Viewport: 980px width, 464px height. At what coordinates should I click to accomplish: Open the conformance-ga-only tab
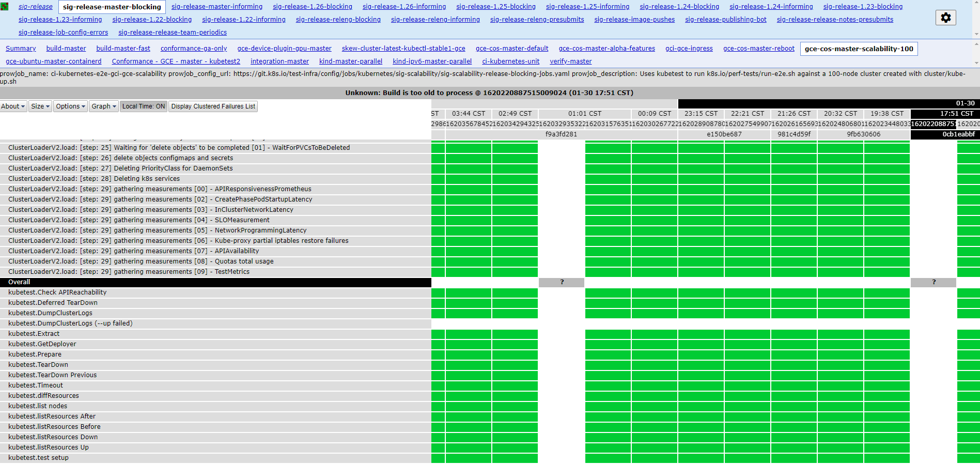point(194,49)
